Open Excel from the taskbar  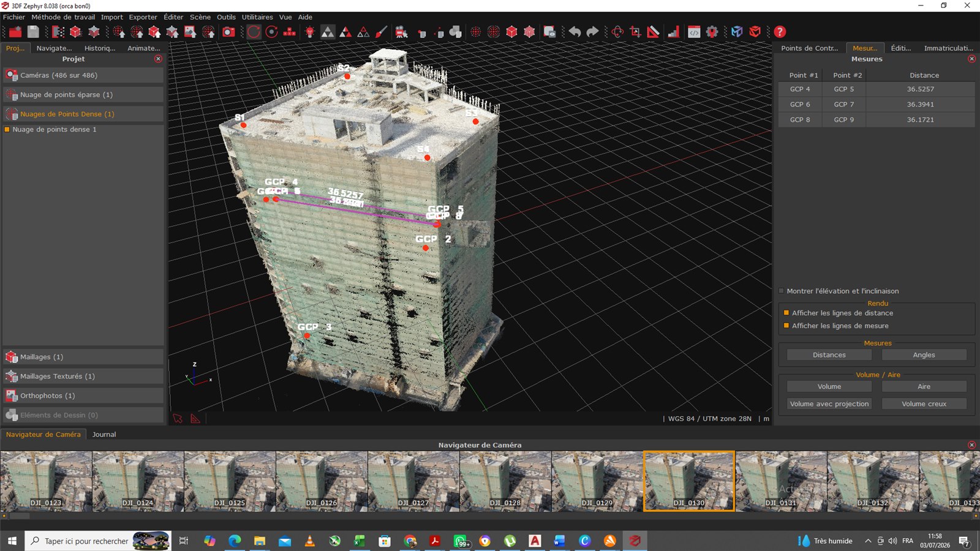tap(359, 541)
